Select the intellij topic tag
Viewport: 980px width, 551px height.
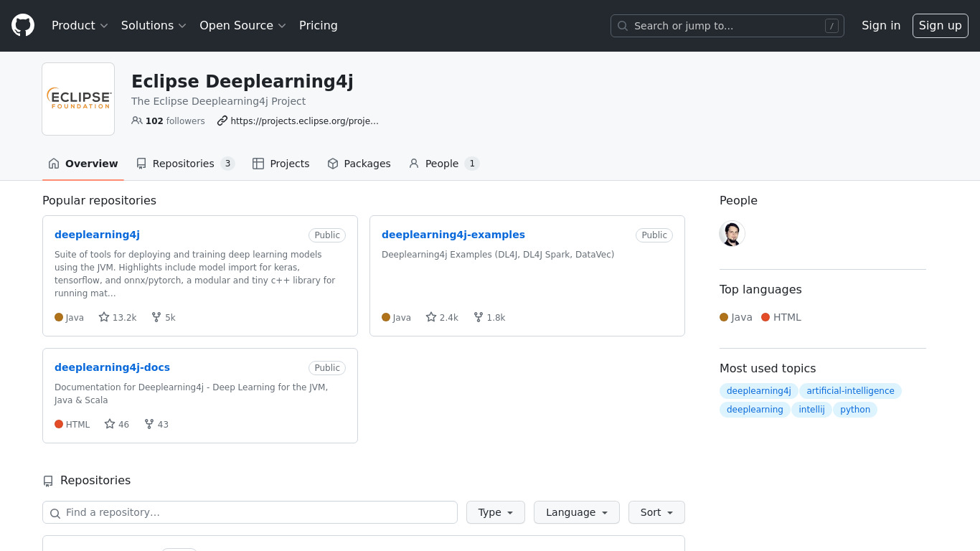(x=811, y=410)
